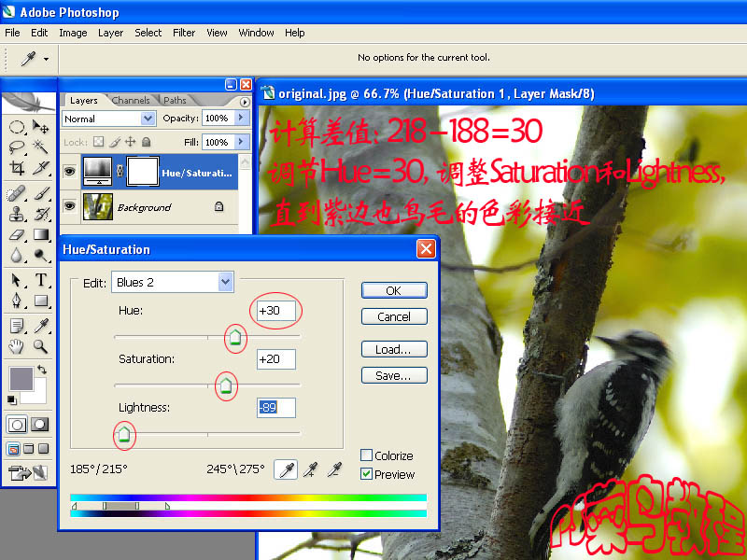Toggle lock image pixels
Viewport: 747px width, 560px height.
coord(114,142)
